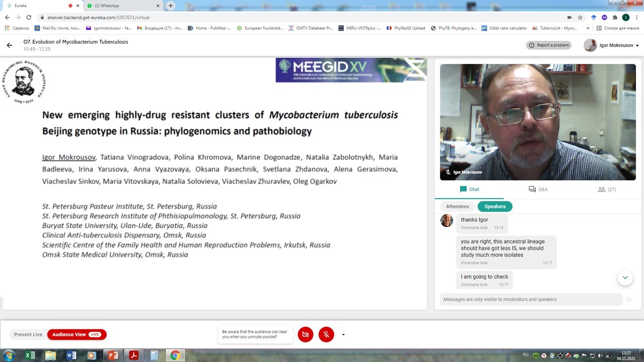Open the Mail.Ru bookmark

[x=58, y=28]
